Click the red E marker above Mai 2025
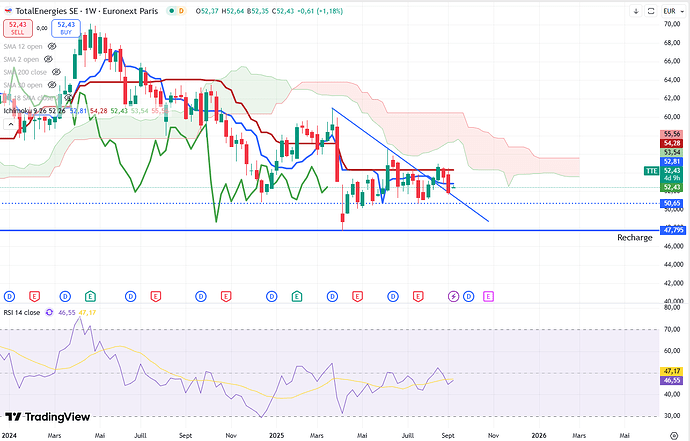Image resolution: width=690 pixels, height=441 pixels. pyautogui.click(x=357, y=297)
